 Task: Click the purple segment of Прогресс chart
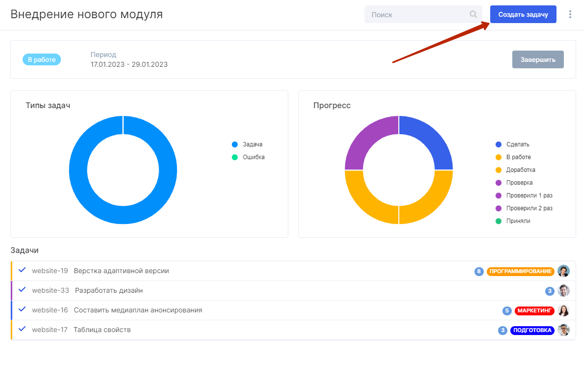(367, 138)
